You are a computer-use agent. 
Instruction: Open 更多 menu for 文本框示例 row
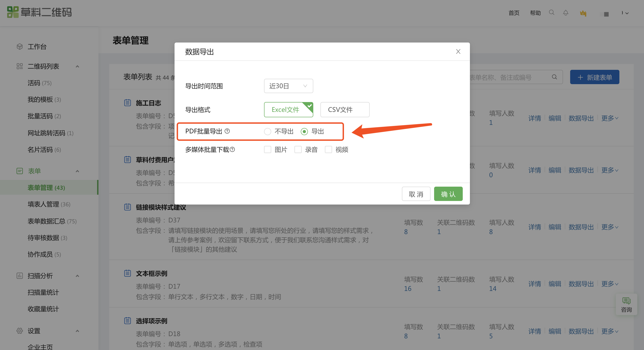point(610,284)
